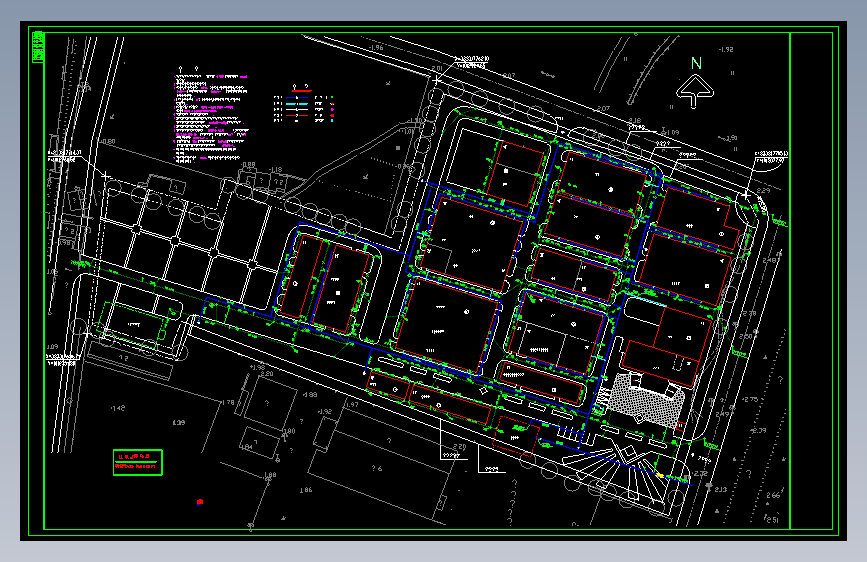This screenshot has width=867, height=562.
Task: Select the north arrow symbol
Action: (695, 91)
